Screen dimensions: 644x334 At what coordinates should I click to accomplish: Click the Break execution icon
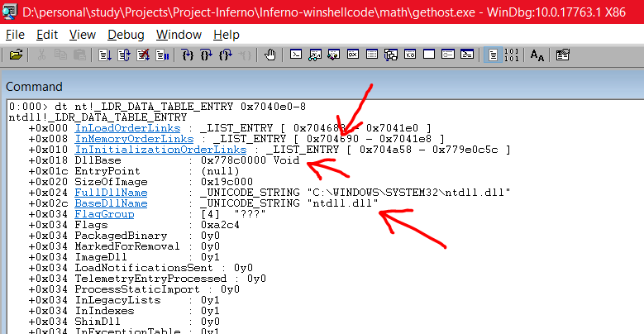[x=162, y=55]
